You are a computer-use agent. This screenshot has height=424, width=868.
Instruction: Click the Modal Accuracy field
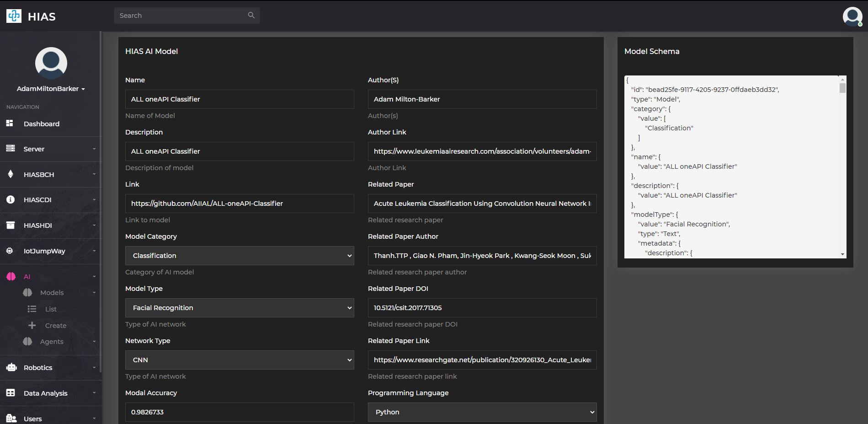(x=240, y=412)
